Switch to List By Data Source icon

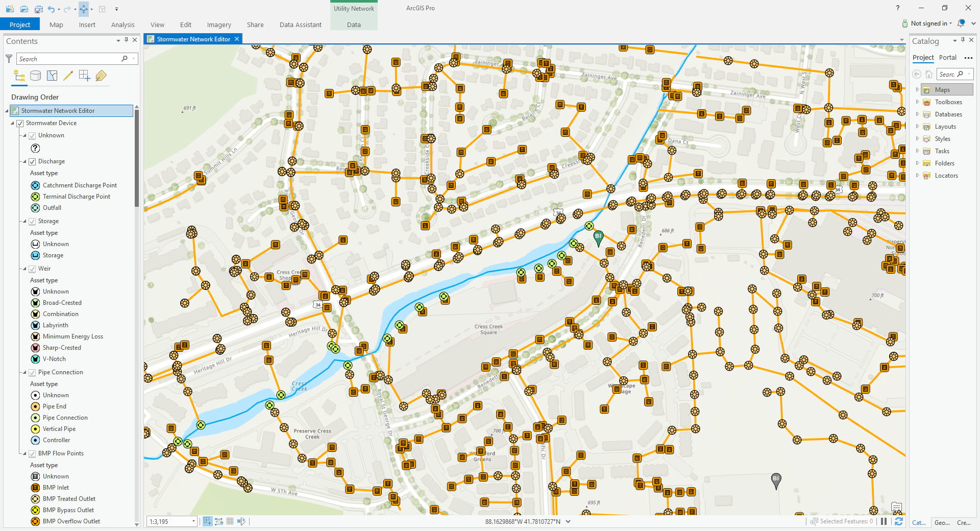click(36, 76)
